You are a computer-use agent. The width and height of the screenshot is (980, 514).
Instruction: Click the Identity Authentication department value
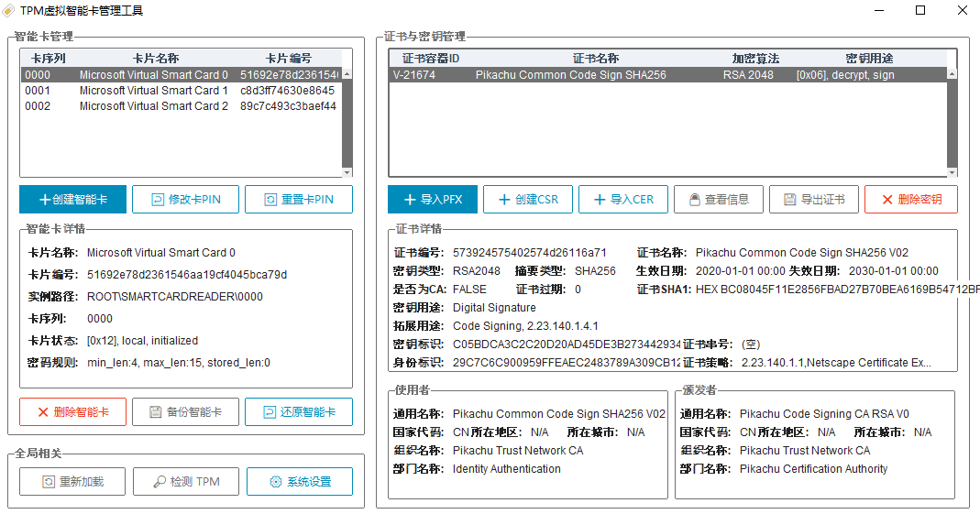point(507,469)
